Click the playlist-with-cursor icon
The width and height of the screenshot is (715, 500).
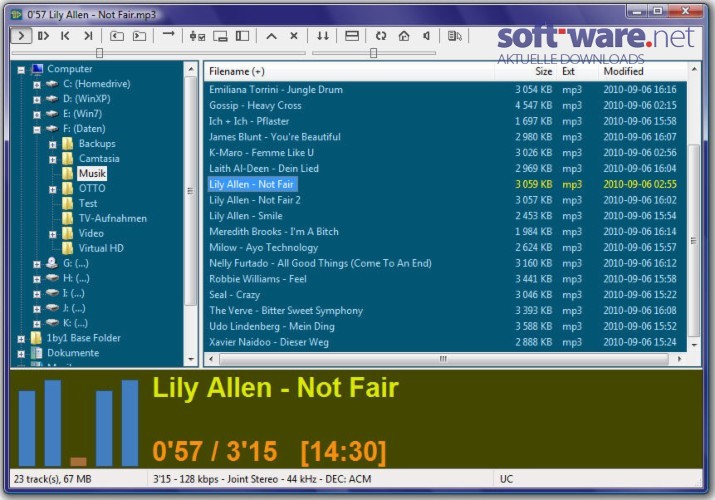coord(455,36)
